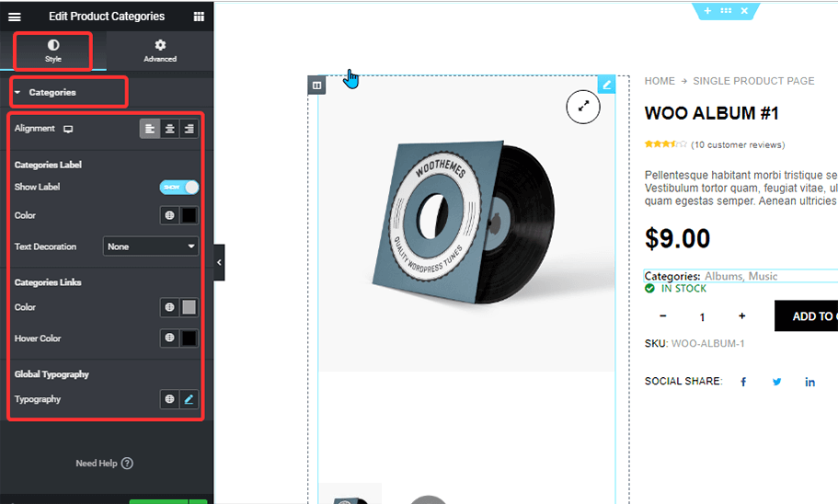
Task: Open global color for Hover Color
Action: tap(169, 338)
